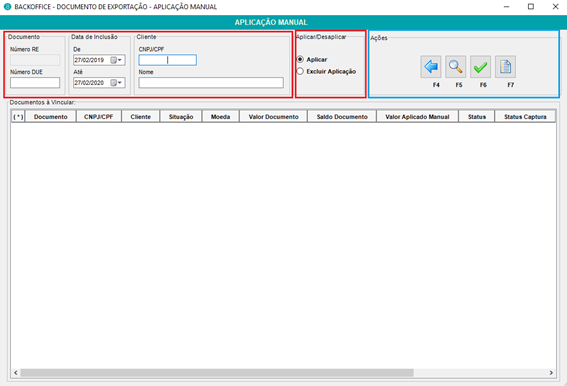Click the Até date value 27/02/2020

(89, 83)
